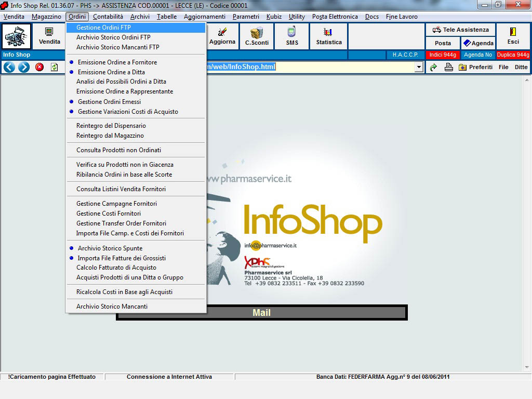Image resolution: width=532 pixels, height=399 pixels.
Task: Refresh the page with green reload icon
Action: [54, 67]
